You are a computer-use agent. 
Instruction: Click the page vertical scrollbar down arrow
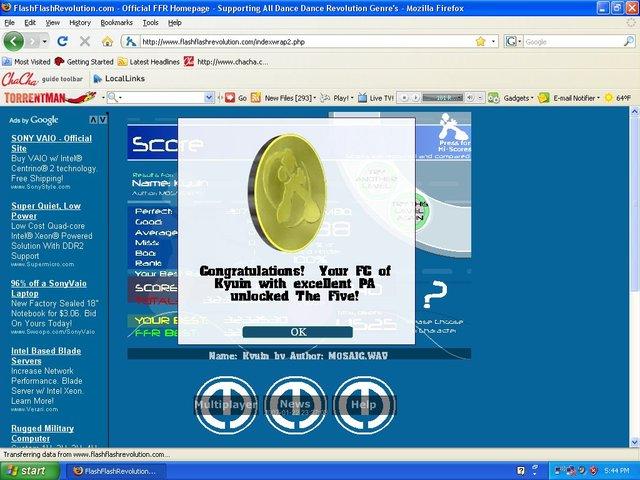634,442
